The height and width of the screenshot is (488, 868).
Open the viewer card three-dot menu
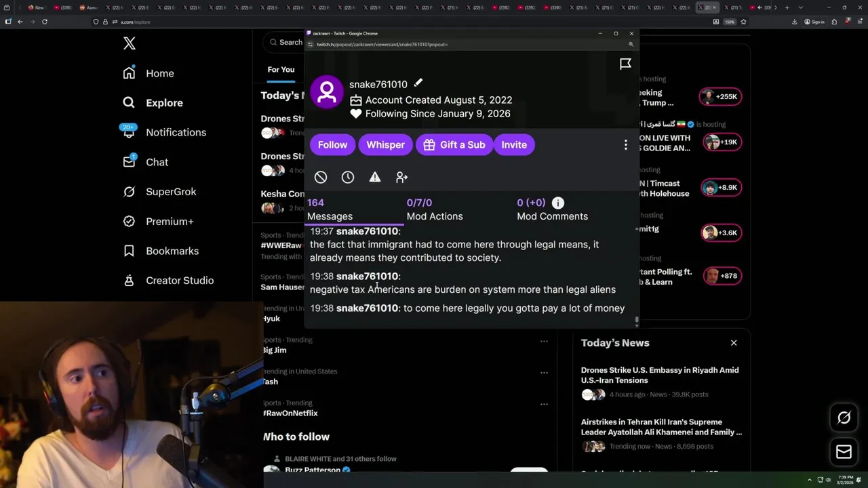click(x=625, y=144)
